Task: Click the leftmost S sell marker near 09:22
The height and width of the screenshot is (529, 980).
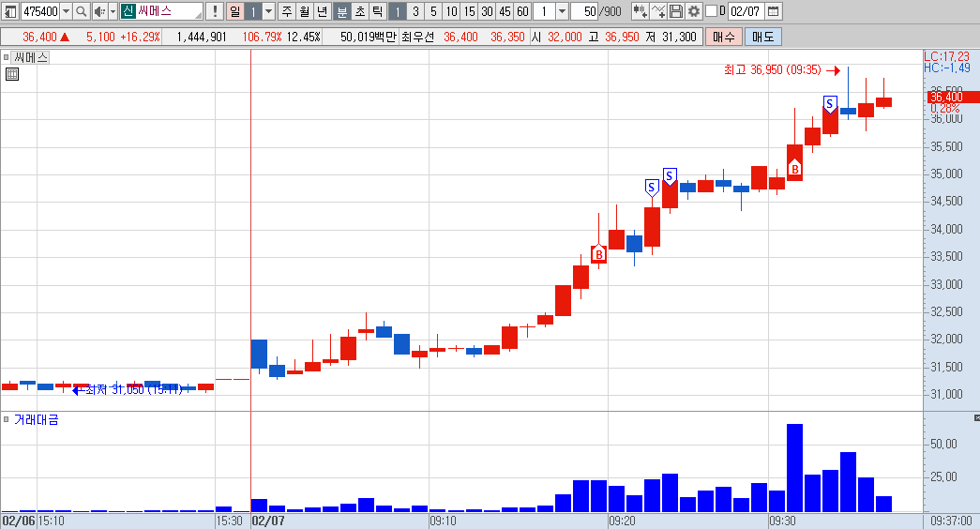Action: pos(652,188)
